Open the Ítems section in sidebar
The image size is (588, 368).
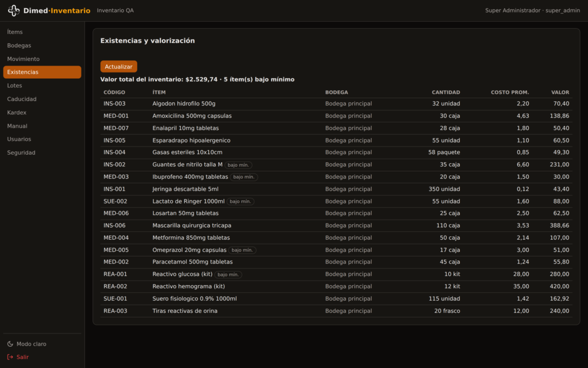(42, 32)
